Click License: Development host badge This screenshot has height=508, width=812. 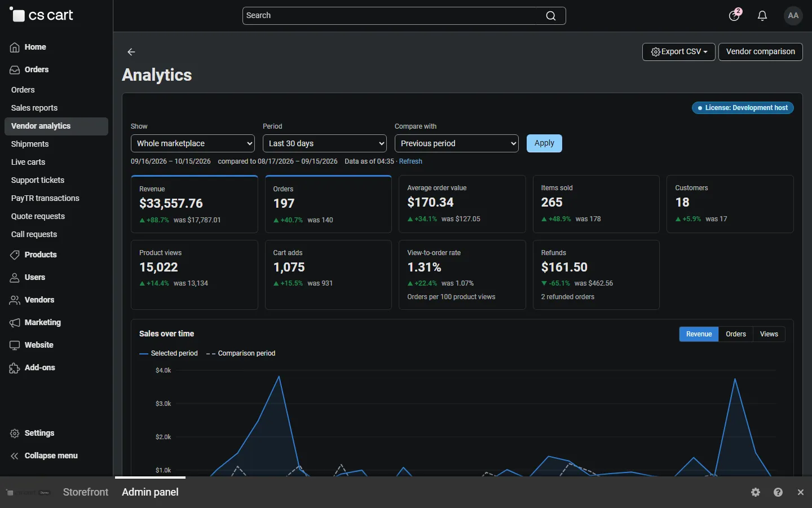click(x=743, y=108)
